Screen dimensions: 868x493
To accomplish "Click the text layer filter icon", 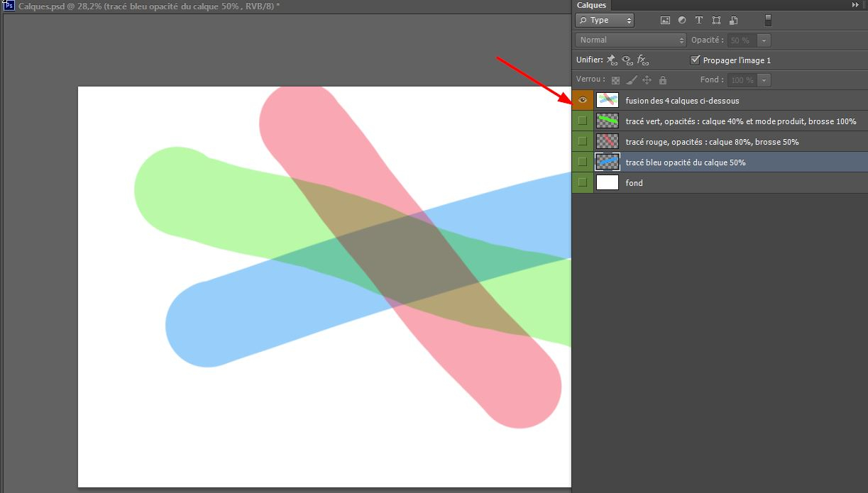I will (x=699, y=21).
